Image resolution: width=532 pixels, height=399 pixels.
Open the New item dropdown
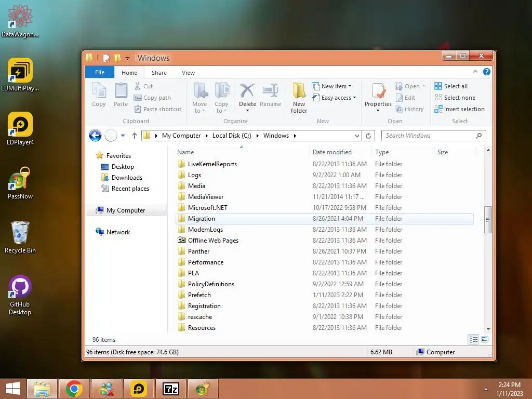click(332, 86)
